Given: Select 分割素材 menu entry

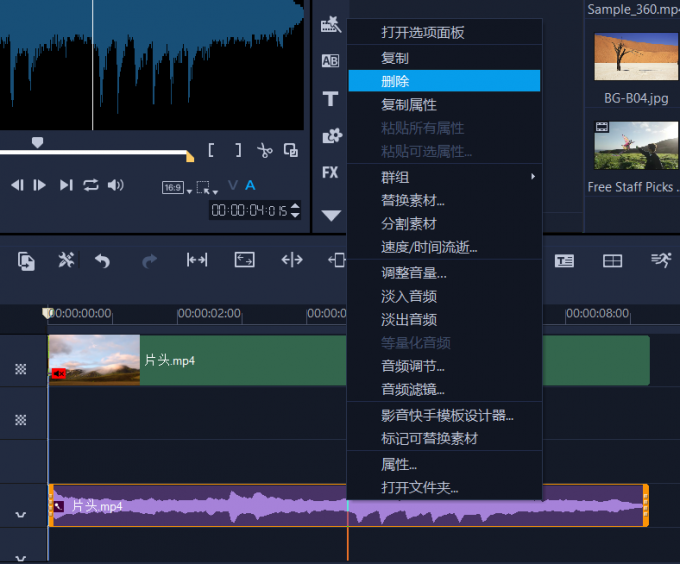Looking at the screenshot, I should (x=445, y=224).
